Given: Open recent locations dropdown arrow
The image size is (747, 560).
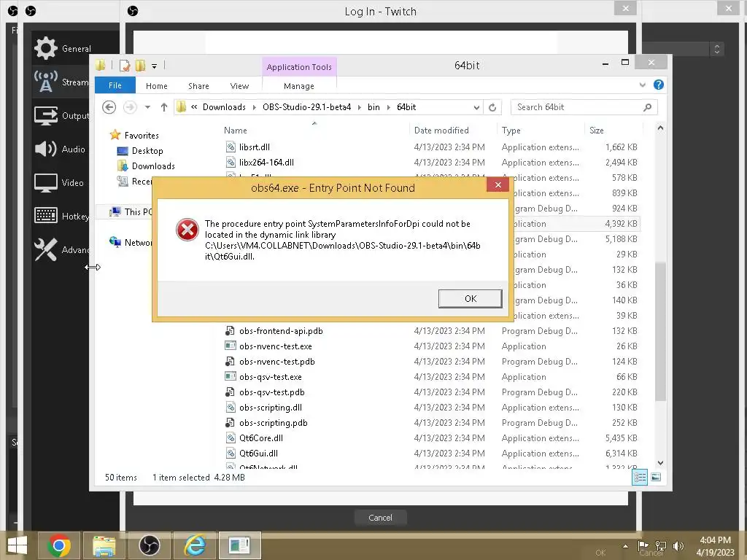Looking at the screenshot, I should (147, 107).
